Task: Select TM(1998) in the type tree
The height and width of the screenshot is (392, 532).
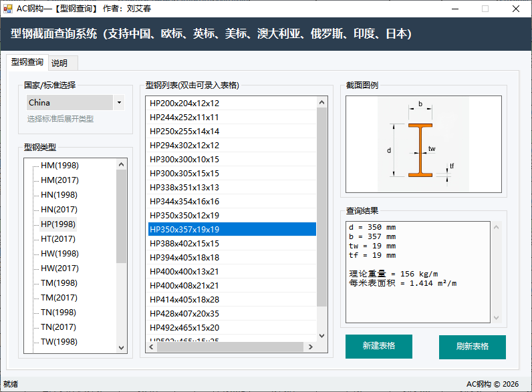Action: 59,282
